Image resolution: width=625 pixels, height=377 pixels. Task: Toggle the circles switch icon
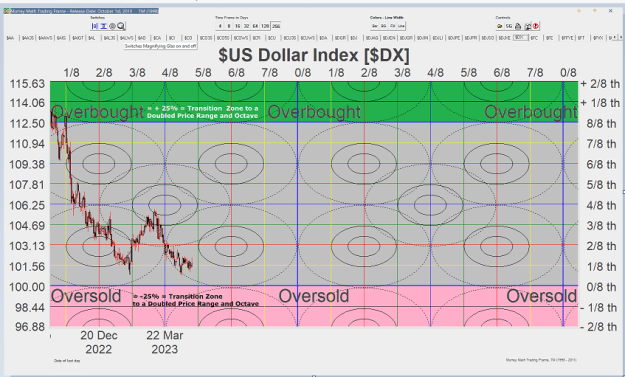click(112, 26)
